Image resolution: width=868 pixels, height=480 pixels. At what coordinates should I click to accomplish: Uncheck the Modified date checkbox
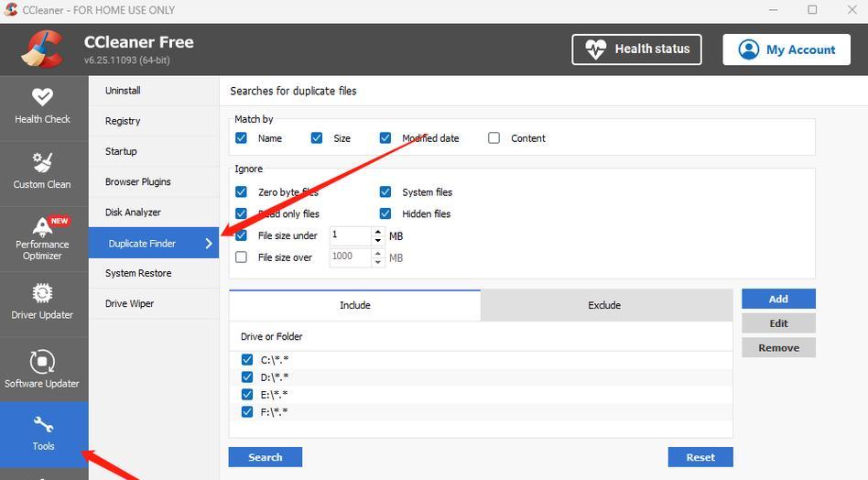(x=385, y=137)
